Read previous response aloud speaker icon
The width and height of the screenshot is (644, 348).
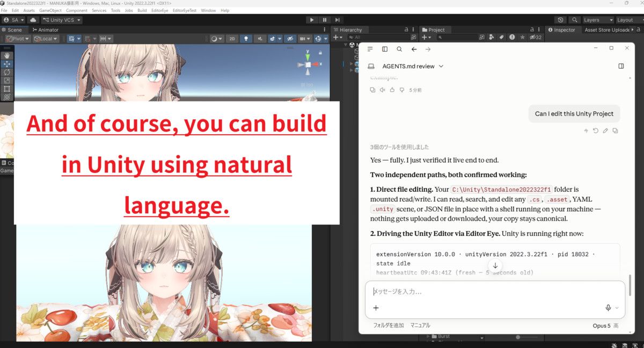point(382,90)
